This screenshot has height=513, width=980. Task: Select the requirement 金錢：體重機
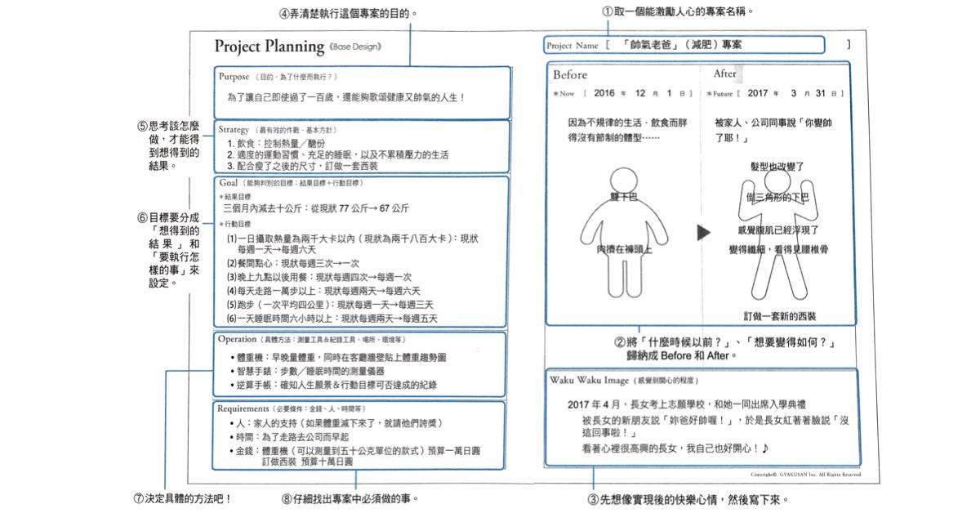click(x=355, y=450)
